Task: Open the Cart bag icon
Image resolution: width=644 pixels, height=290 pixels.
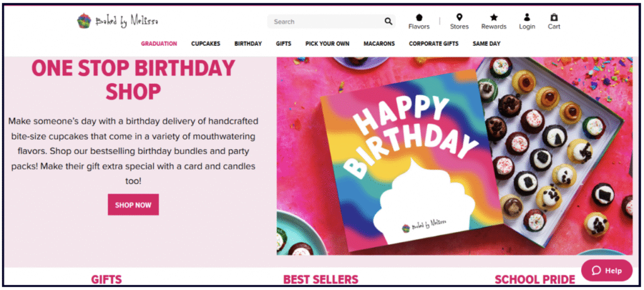Action: click(x=553, y=18)
